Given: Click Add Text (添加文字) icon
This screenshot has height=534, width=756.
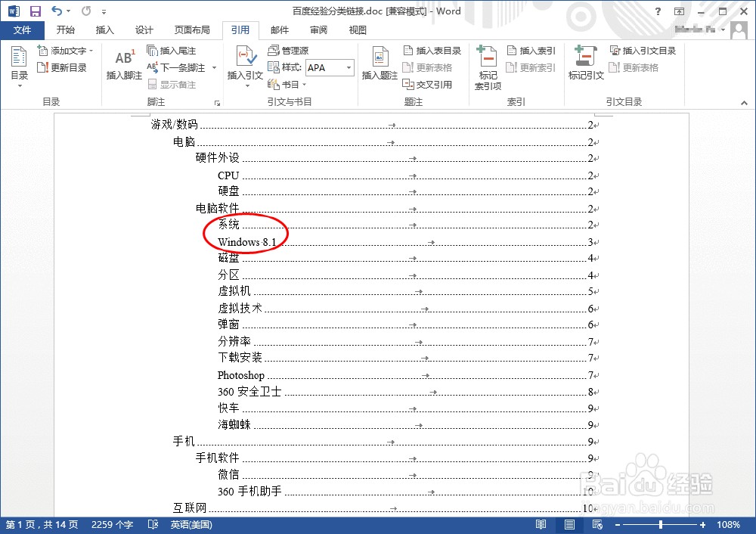Looking at the screenshot, I should point(42,50).
